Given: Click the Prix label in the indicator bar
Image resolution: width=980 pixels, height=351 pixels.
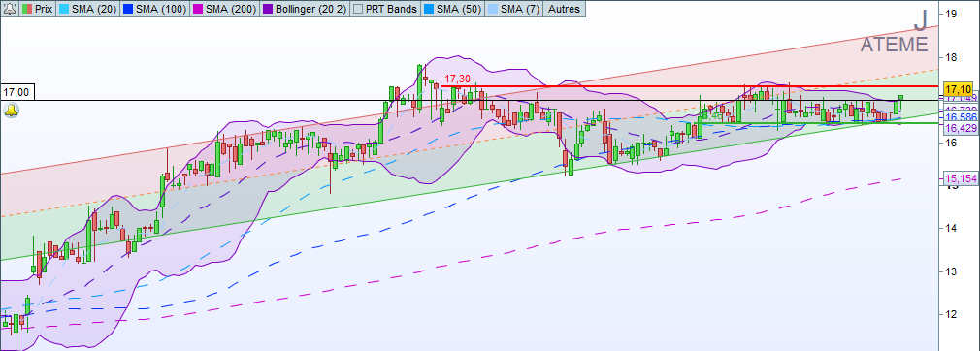Looking at the screenshot, I should 44,9.
